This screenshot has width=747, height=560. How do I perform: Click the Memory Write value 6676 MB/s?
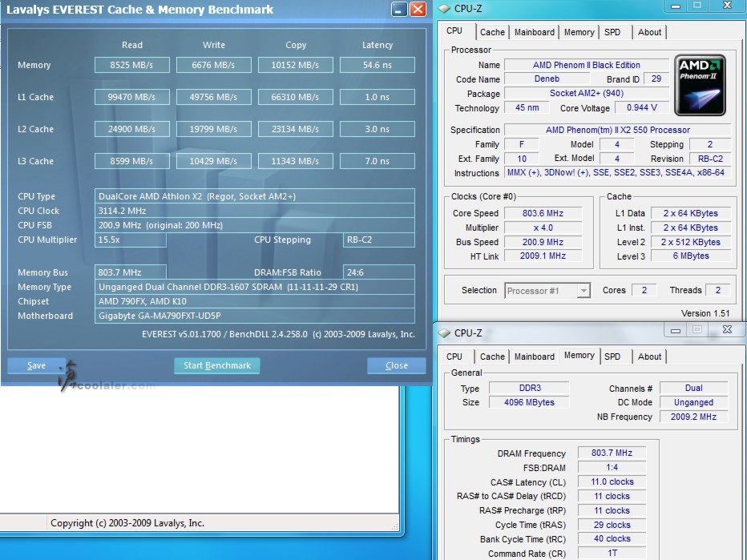(213, 65)
